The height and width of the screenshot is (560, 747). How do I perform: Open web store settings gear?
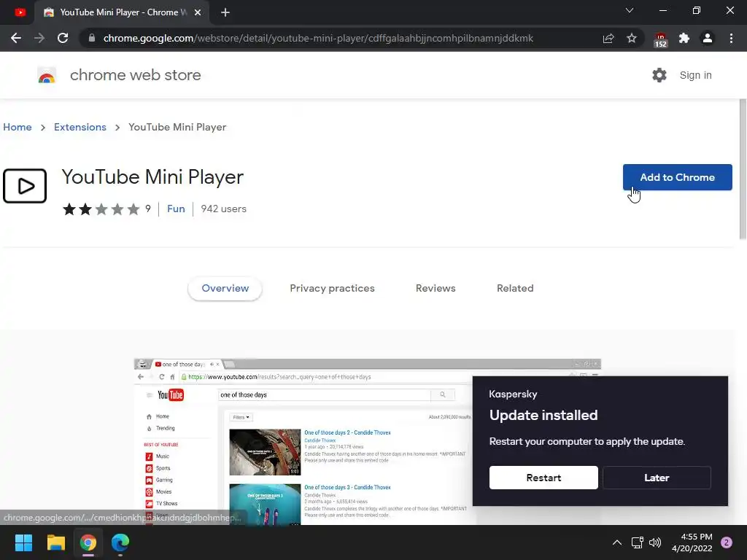coord(659,75)
